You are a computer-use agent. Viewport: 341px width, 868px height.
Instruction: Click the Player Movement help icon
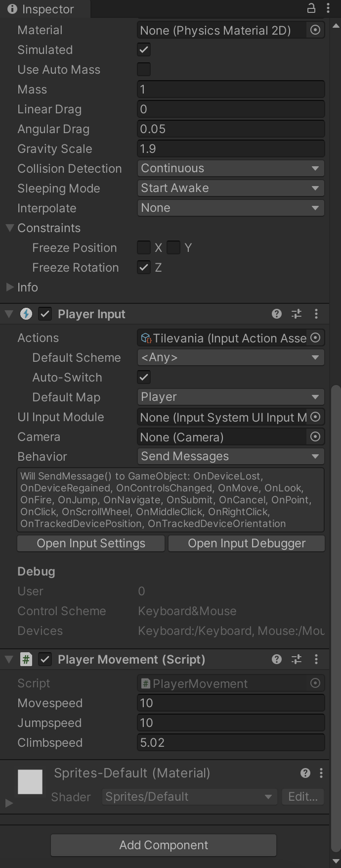tap(276, 659)
